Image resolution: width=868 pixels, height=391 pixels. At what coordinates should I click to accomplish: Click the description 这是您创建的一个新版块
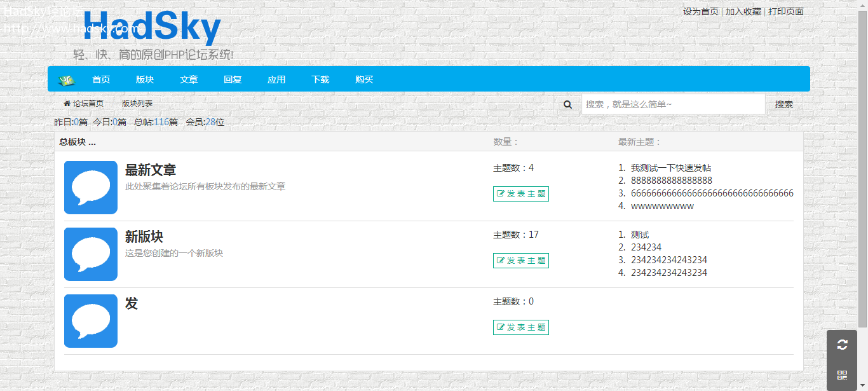pos(174,253)
